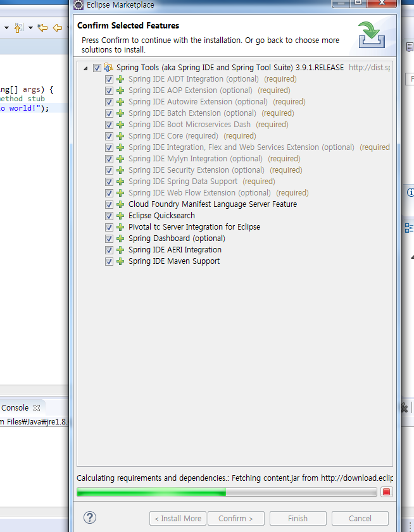Screen dimensions: 414x532
Task: Click plus icon beside Spring IDE Security Extension
Action: coord(120,170)
